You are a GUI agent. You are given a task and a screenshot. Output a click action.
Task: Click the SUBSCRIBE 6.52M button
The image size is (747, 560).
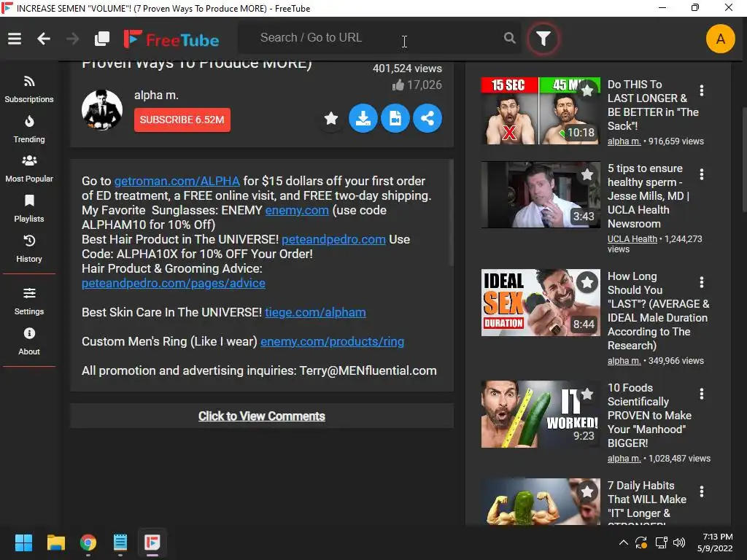pos(182,120)
